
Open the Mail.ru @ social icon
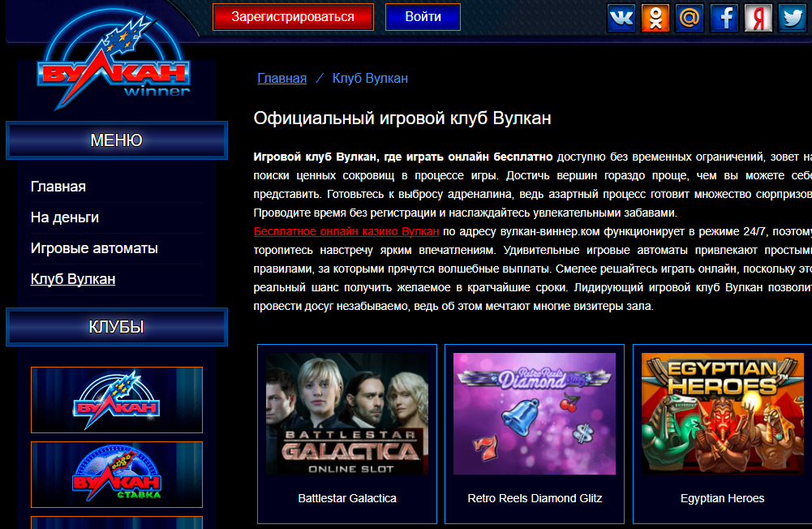coord(690,18)
